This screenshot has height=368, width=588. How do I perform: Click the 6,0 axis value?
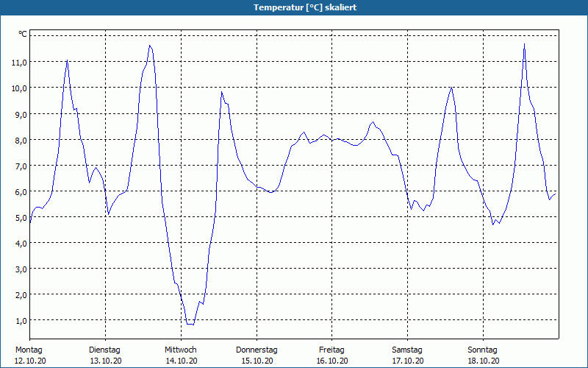(21, 192)
